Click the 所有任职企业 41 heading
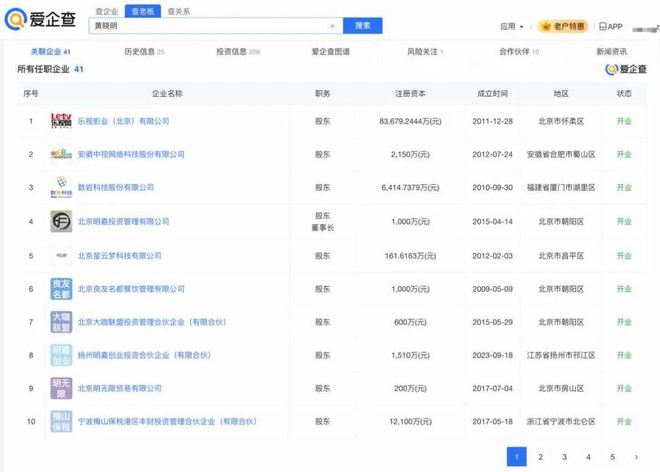Image resolution: width=660 pixels, height=472 pixels. click(x=50, y=69)
